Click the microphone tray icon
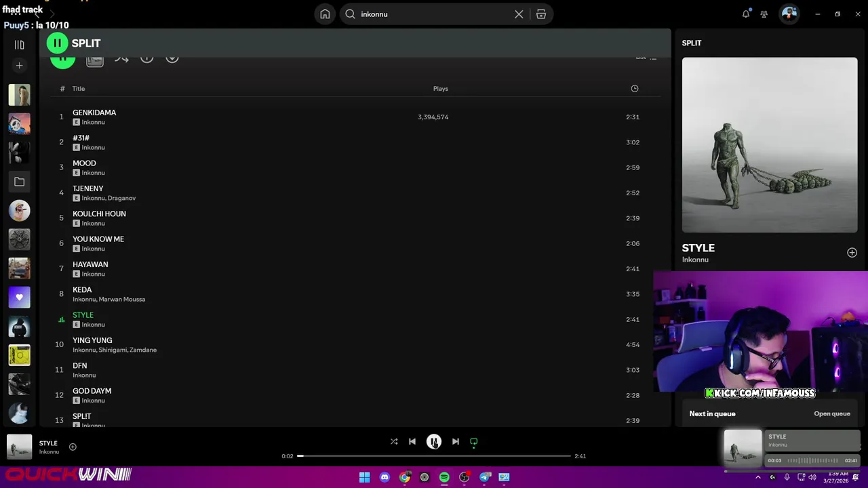 787,477
